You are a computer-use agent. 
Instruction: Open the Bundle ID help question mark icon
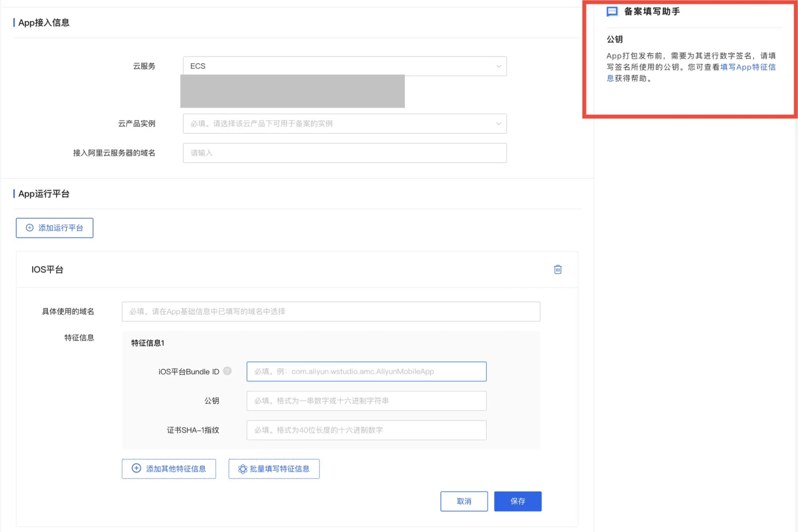(x=227, y=371)
